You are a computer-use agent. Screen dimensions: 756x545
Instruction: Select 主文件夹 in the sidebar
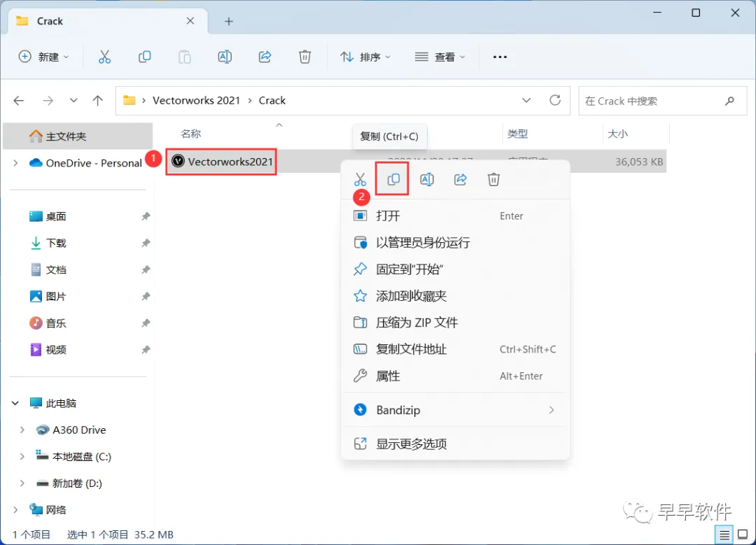pyautogui.click(x=78, y=136)
